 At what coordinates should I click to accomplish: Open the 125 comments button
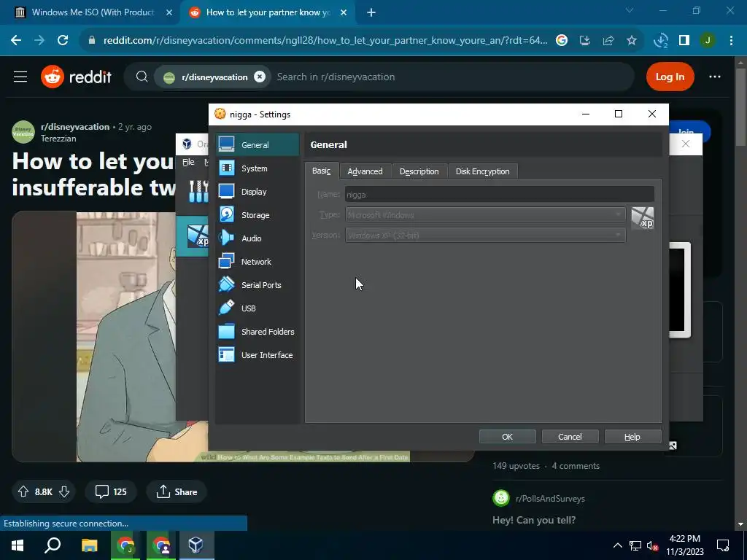coord(111,491)
